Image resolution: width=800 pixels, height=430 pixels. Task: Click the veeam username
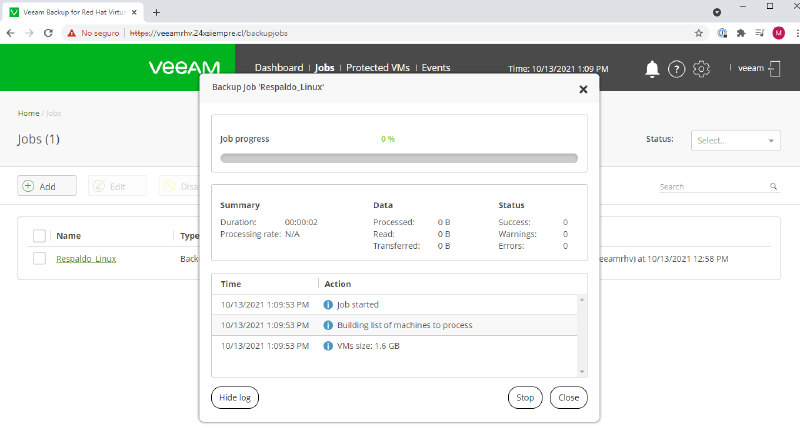(751, 68)
